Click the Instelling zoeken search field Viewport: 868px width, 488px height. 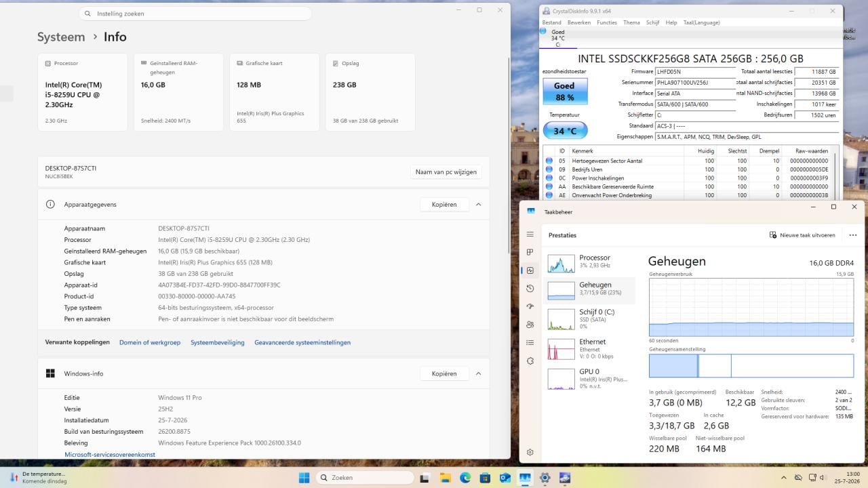195,14
